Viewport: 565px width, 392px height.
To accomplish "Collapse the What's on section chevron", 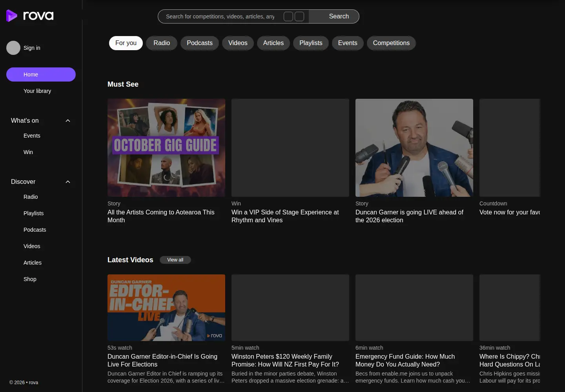I will tap(68, 121).
